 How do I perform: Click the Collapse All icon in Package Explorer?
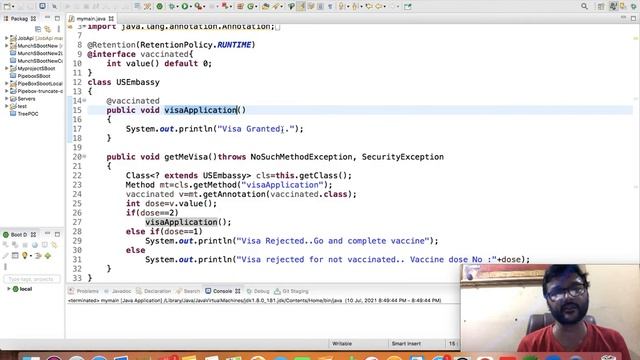point(38,29)
